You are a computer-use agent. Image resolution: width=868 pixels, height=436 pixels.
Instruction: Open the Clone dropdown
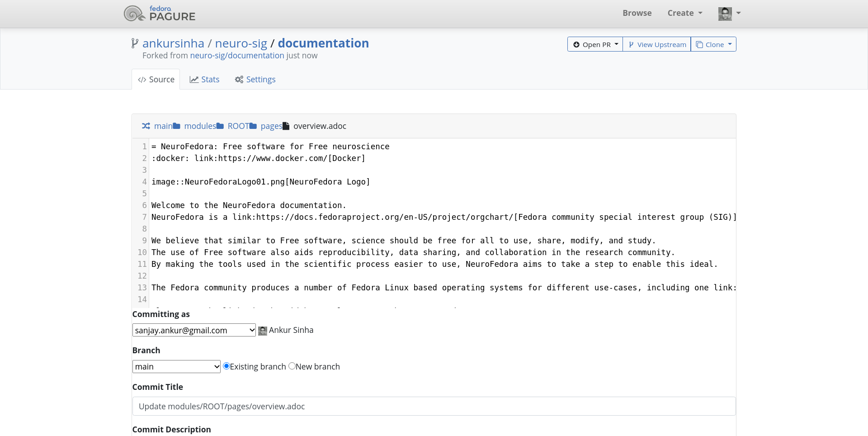[x=713, y=44]
